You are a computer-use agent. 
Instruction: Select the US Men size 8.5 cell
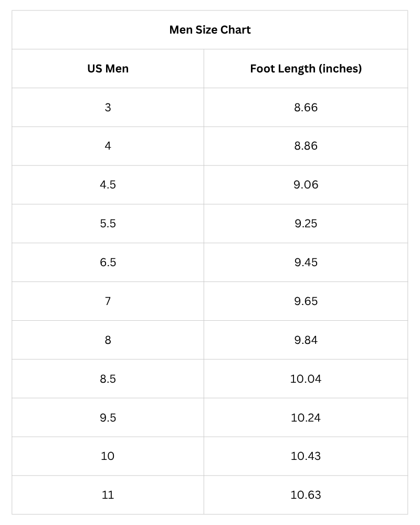click(x=108, y=379)
